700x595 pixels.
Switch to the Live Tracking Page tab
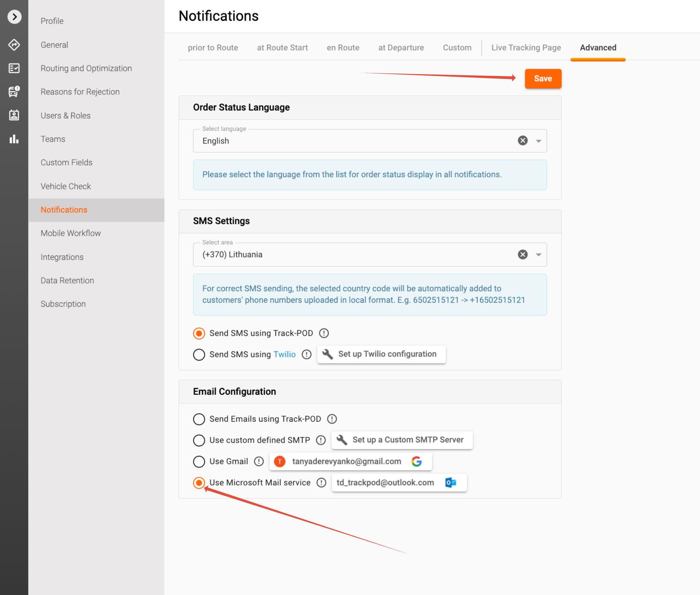(x=526, y=48)
